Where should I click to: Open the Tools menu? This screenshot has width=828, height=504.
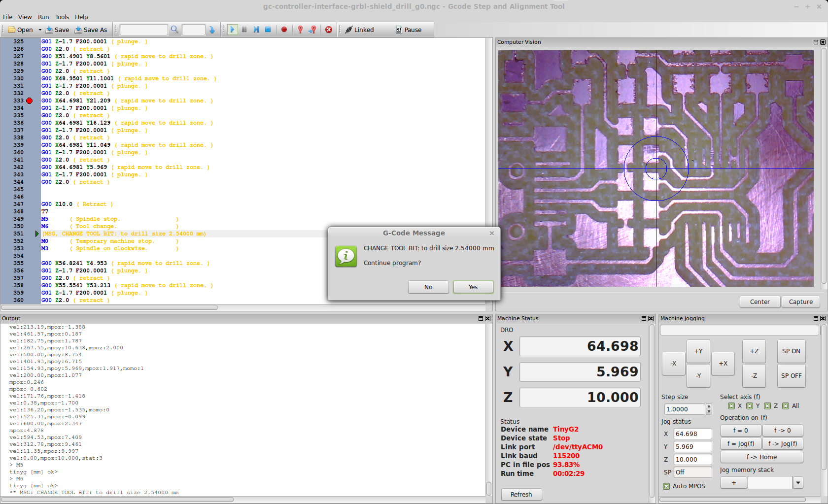(62, 17)
